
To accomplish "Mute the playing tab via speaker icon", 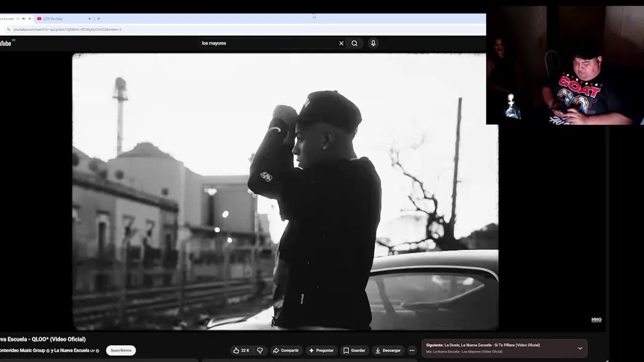I will (23, 19).
